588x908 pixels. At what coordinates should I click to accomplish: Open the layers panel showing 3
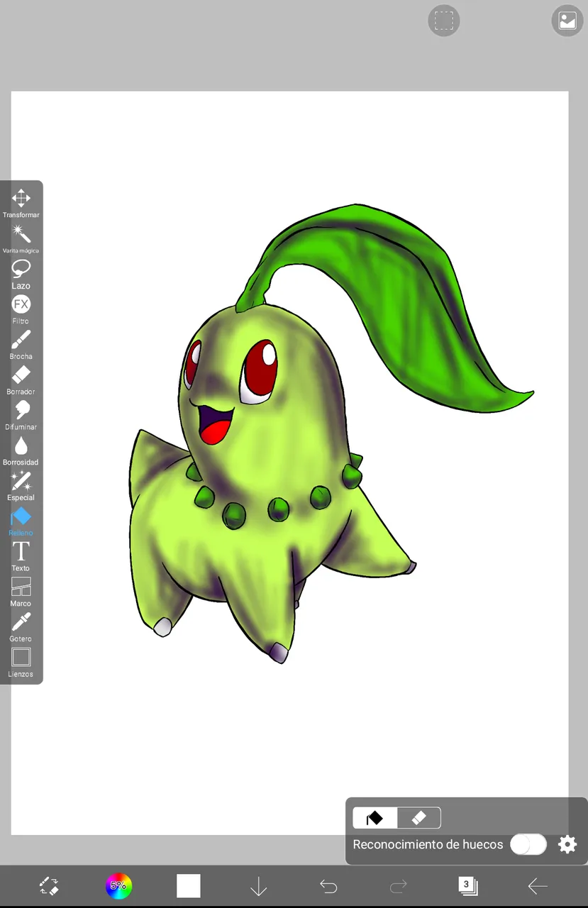coord(467,885)
